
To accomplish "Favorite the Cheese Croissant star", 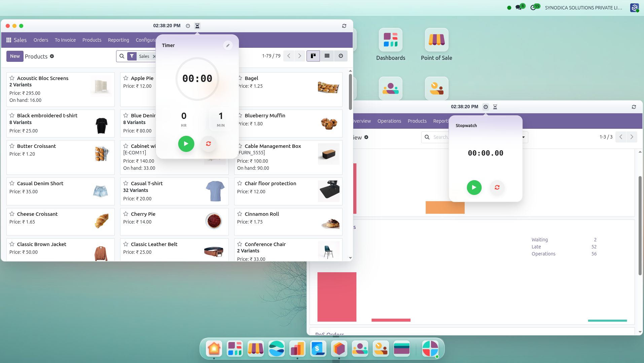I will [x=12, y=214].
